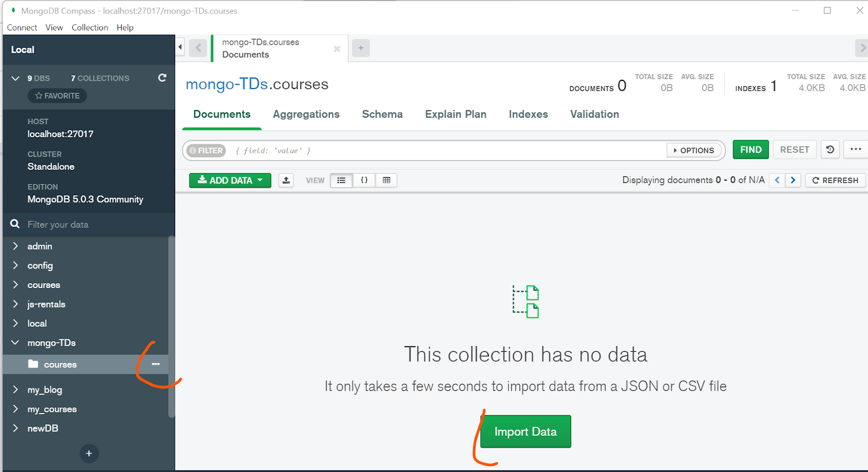Expand the newDB database
The image size is (868, 472).
[x=16, y=428]
